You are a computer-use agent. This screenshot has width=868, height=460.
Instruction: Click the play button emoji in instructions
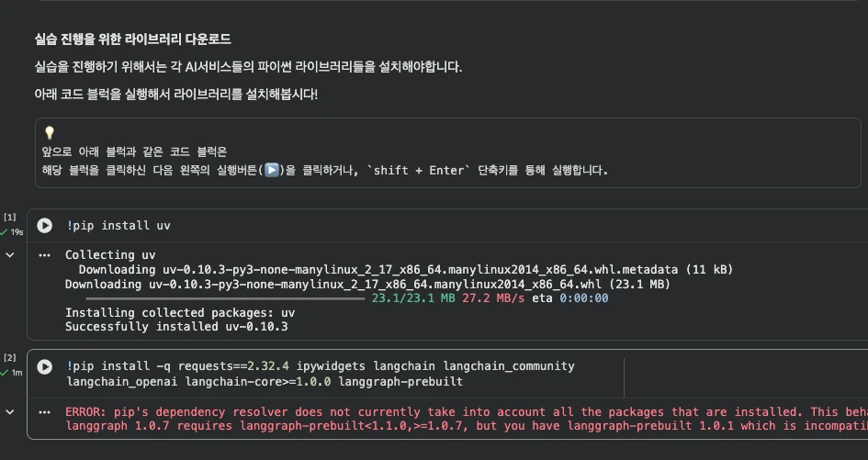pos(272,170)
